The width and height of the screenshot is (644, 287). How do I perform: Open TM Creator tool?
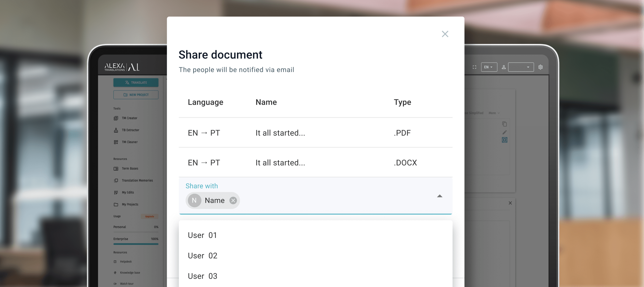tap(125, 118)
